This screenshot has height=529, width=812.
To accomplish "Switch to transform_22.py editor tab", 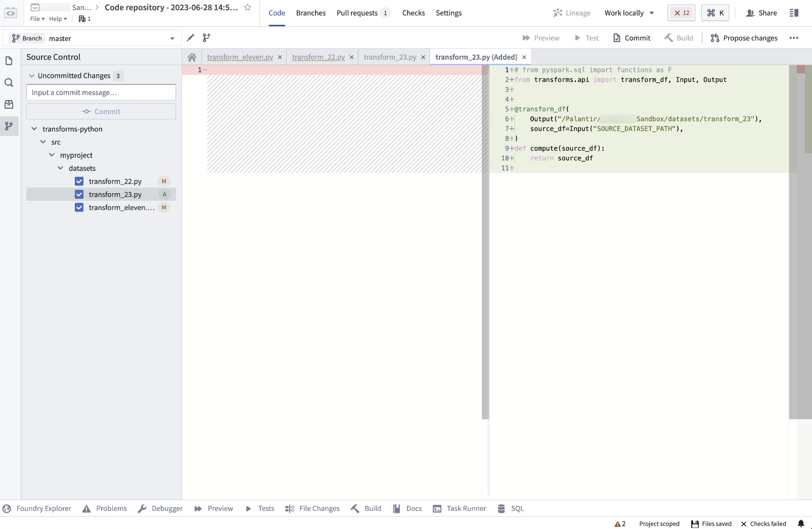I will coord(319,57).
